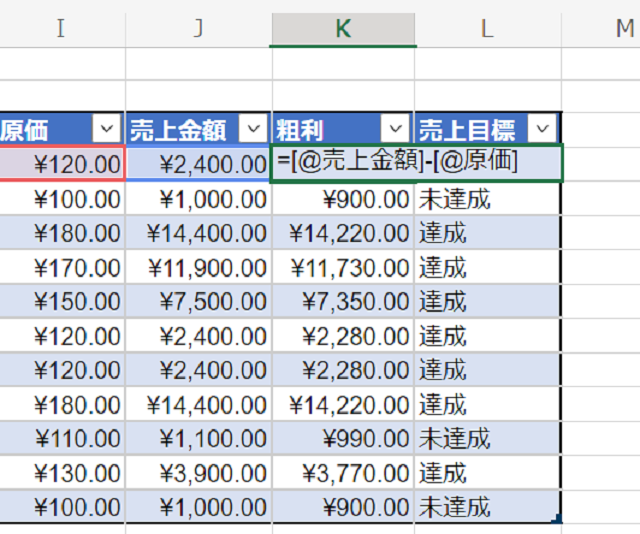Select the 粗利 cell showing ¥7,350.00
The height and width of the screenshot is (534, 640).
pyautogui.click(x=343, y=302)
